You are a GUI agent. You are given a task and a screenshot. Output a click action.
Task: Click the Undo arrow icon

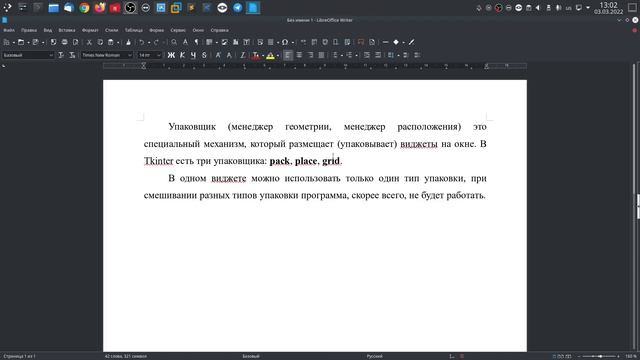tap(142, 42)
